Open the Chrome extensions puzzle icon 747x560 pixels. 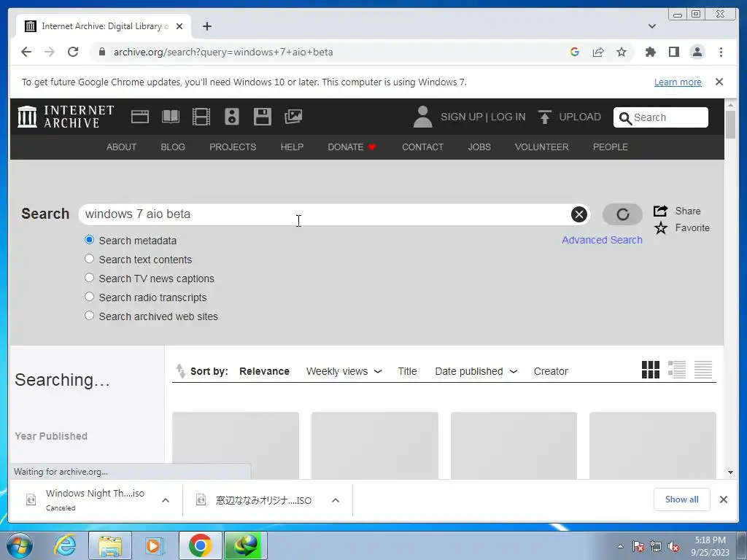click(650, 52)
